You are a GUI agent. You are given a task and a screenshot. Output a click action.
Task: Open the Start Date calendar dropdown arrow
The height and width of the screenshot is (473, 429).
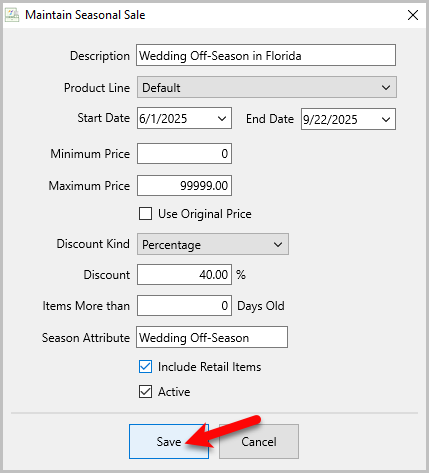[x=222, y=118]
